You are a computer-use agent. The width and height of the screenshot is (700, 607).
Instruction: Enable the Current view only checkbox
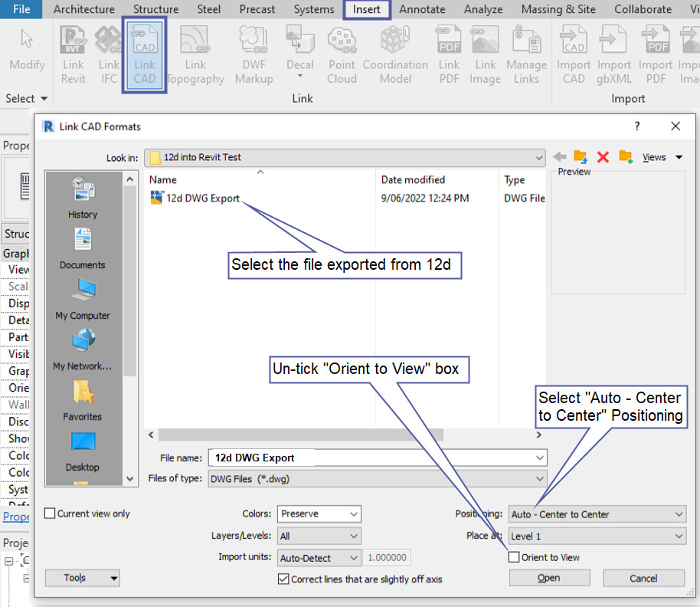pyautogui.click(x=51, y=513)
